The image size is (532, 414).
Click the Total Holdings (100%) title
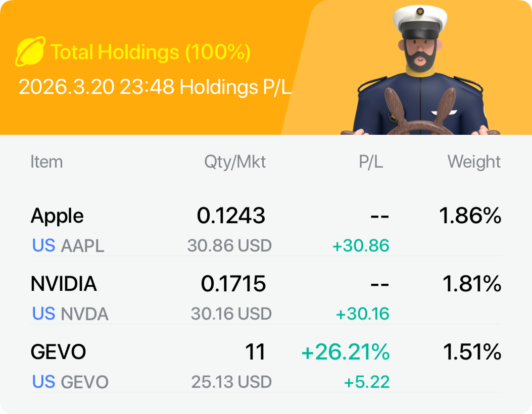(151, 52)
